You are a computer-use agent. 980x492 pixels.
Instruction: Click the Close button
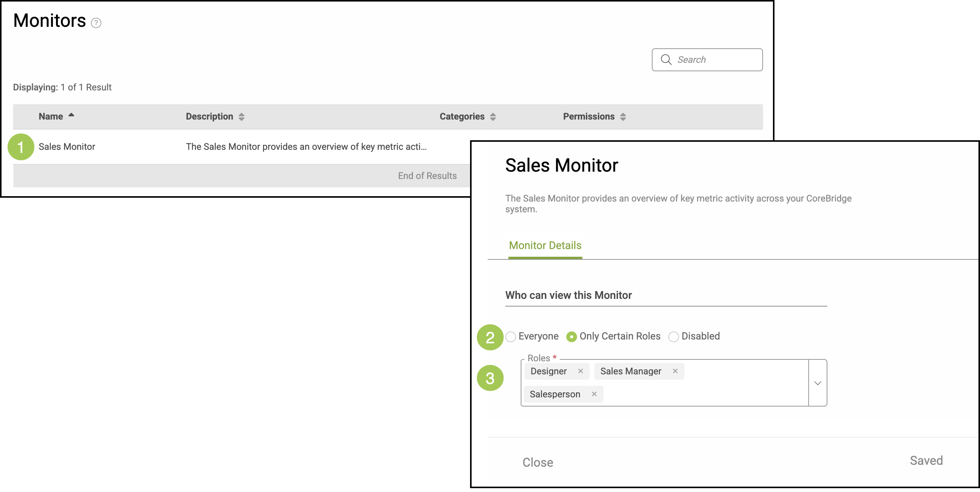[538, 462]
